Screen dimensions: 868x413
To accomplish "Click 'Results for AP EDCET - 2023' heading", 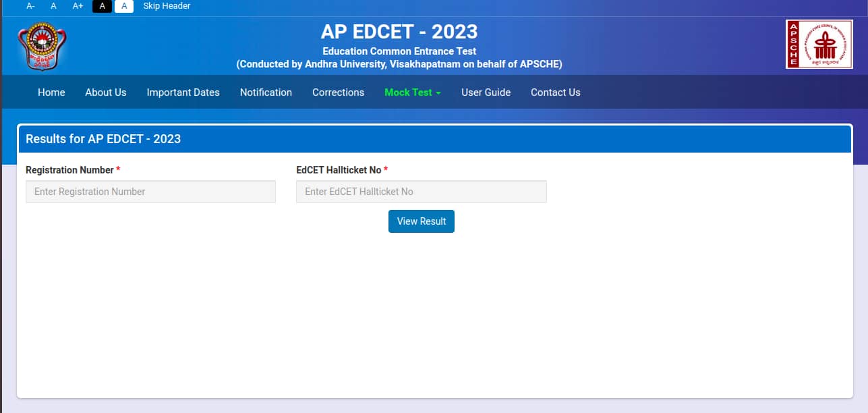I will [x=103, y=139].
